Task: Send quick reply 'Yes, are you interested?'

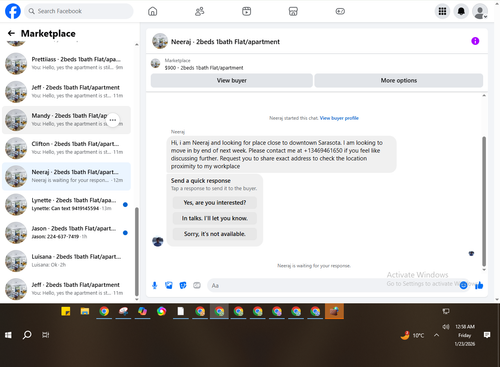Action: pyautogui.click(x=215, y=202)
